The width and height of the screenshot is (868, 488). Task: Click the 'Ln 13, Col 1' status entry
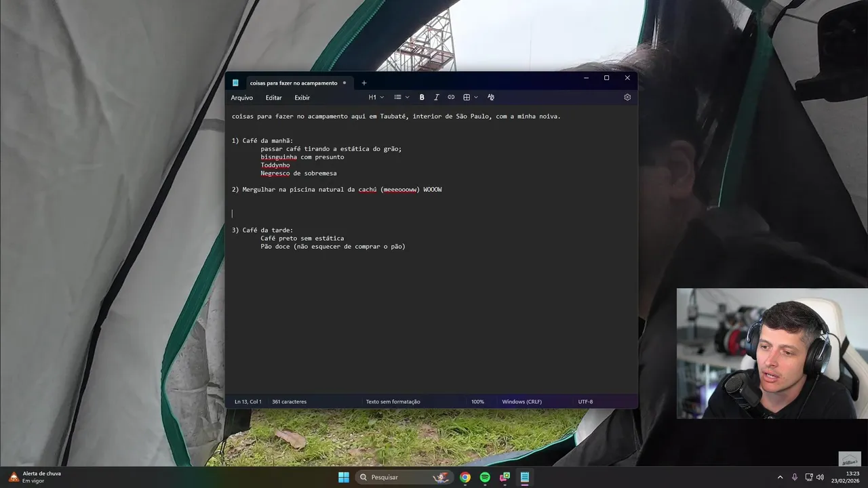tap(248, 402)
